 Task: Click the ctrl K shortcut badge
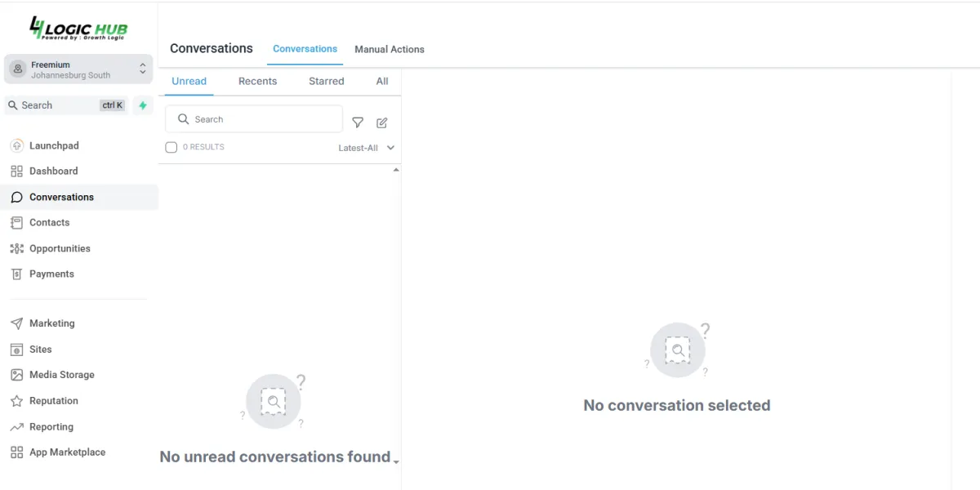click(113, 105)
